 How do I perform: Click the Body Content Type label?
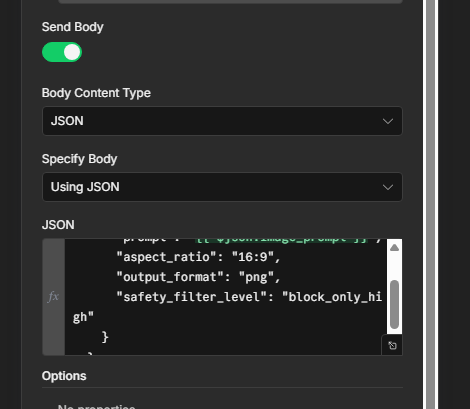(96, 93)
